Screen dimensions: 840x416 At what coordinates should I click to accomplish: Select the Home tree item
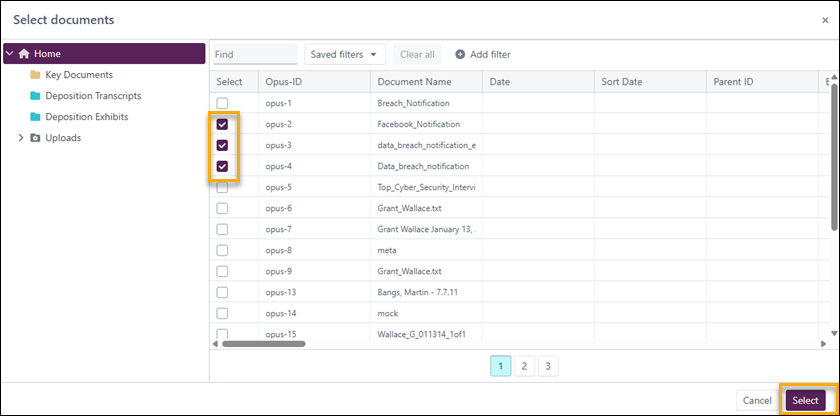pyautogui.click(x=104, y=54)
